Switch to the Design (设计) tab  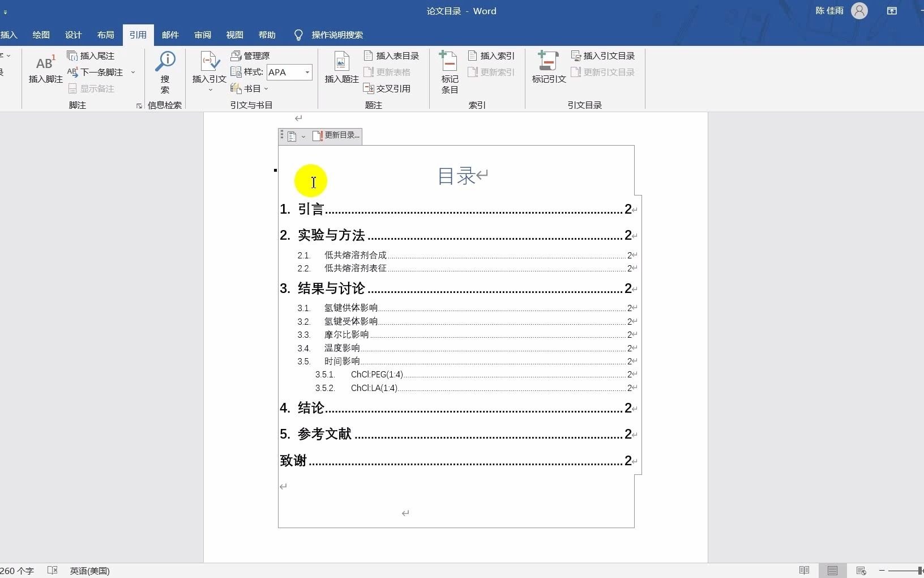[74, 35]
